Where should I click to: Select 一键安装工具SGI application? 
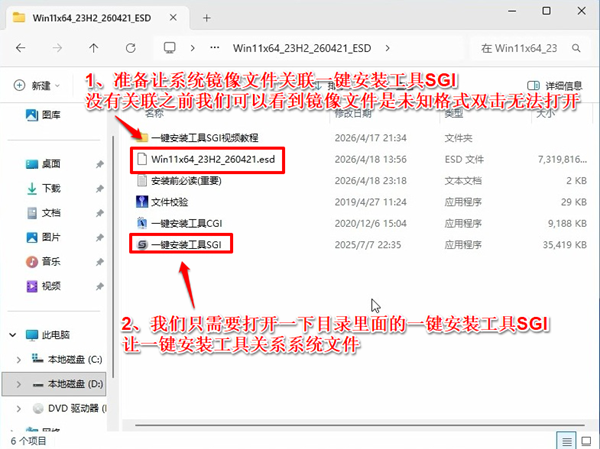click(179, 245)
